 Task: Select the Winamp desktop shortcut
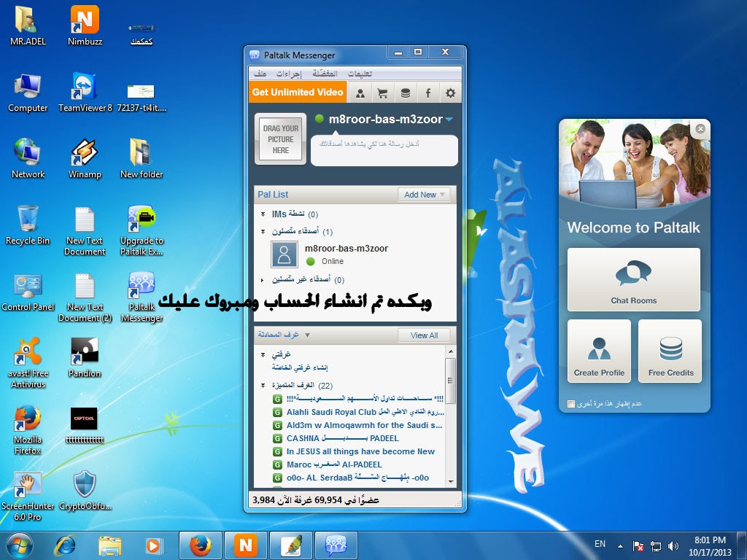85,158
